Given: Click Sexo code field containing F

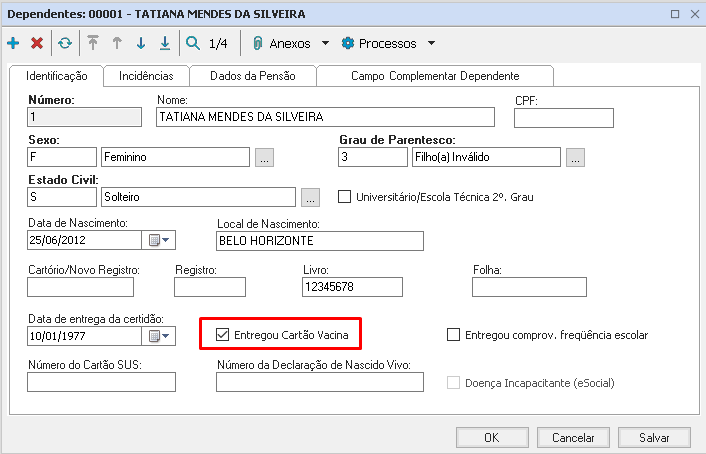Looking at the screenshot, I should 62,157.
